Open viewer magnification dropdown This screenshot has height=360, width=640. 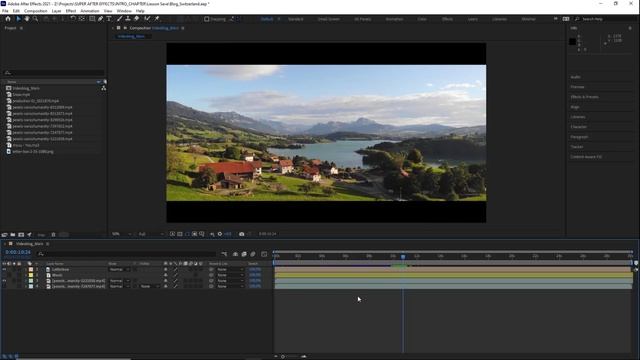tap(121, 234)
